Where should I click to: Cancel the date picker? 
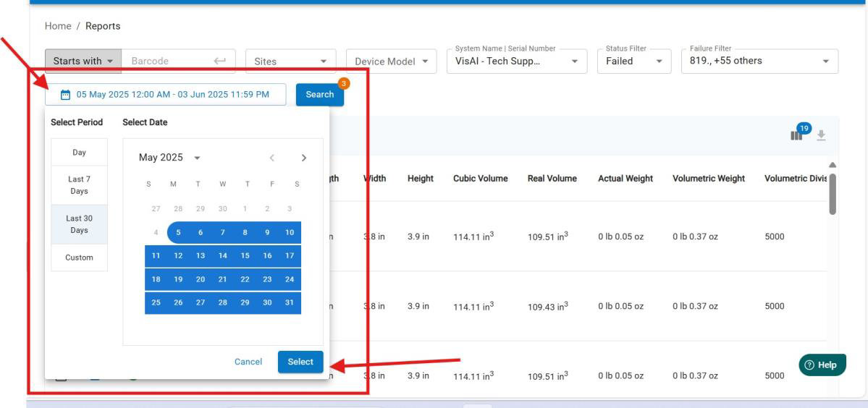(248, 362)
